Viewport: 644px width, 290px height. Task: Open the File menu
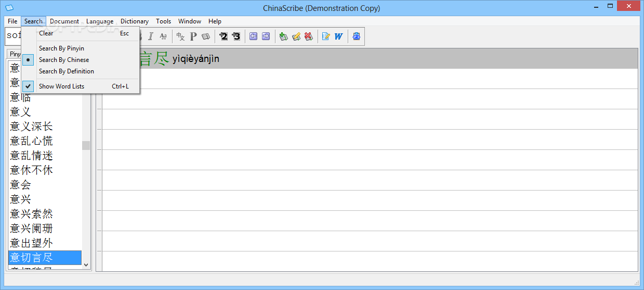pyautogui.click(x=12, y=21)
